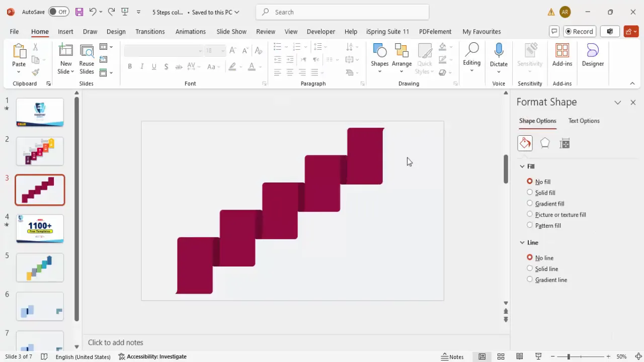Select Gradient fill option
The image size is (644, 362).
coord(545,204)
